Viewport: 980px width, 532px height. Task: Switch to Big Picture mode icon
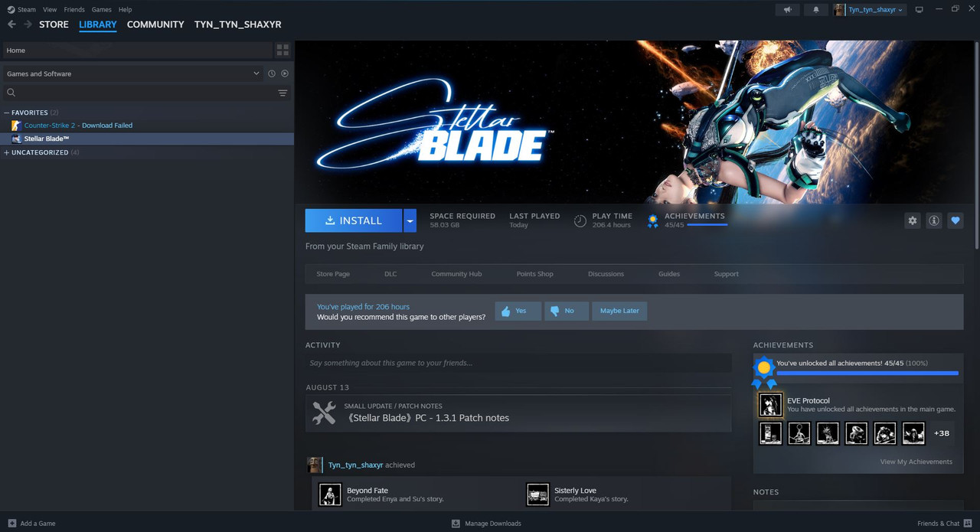point(920,9)
